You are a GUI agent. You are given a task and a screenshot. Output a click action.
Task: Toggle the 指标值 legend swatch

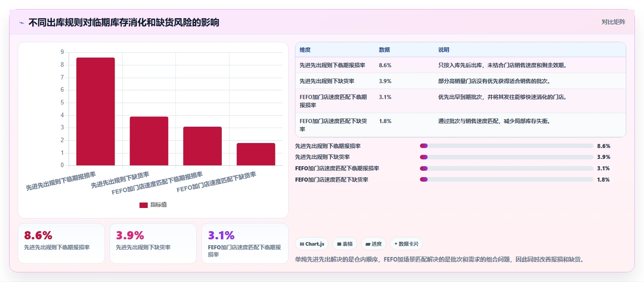[144, 205]
